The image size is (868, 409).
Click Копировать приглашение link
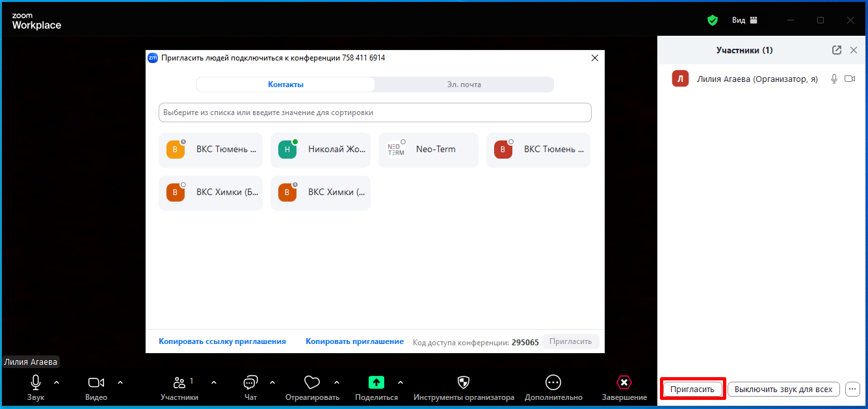355,341
